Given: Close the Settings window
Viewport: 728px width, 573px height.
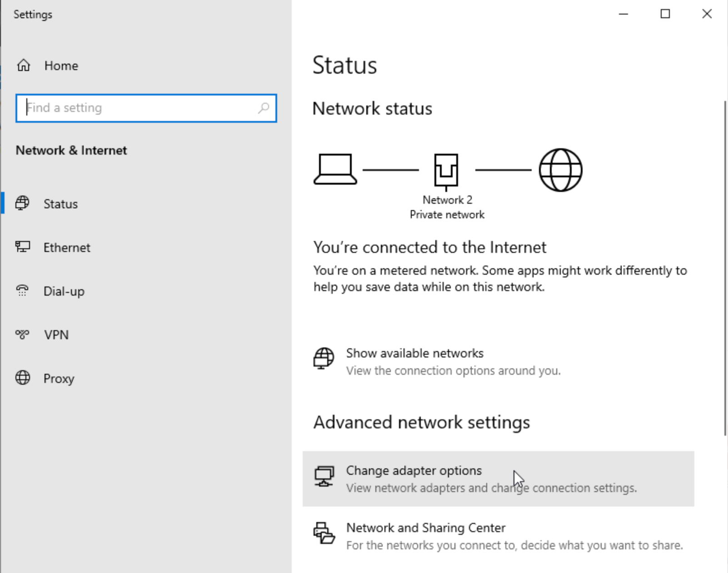Looking at the screenshot, I should point(707,14).
